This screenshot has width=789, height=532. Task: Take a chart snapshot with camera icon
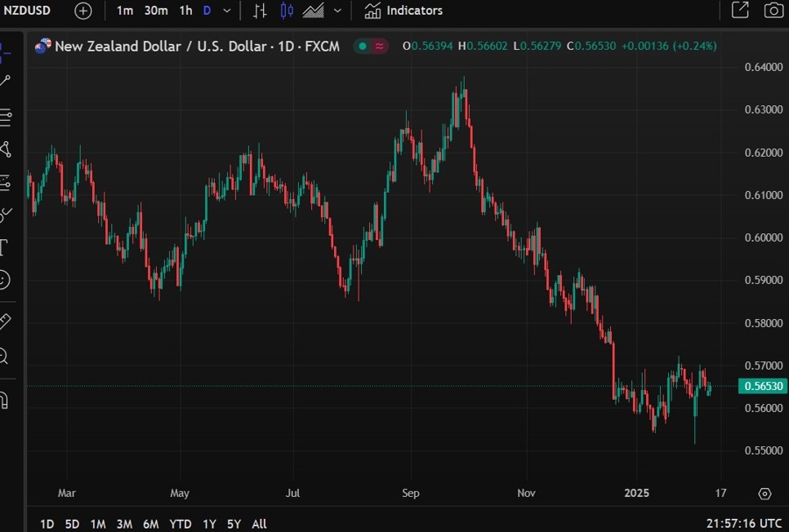coord(772,11)
